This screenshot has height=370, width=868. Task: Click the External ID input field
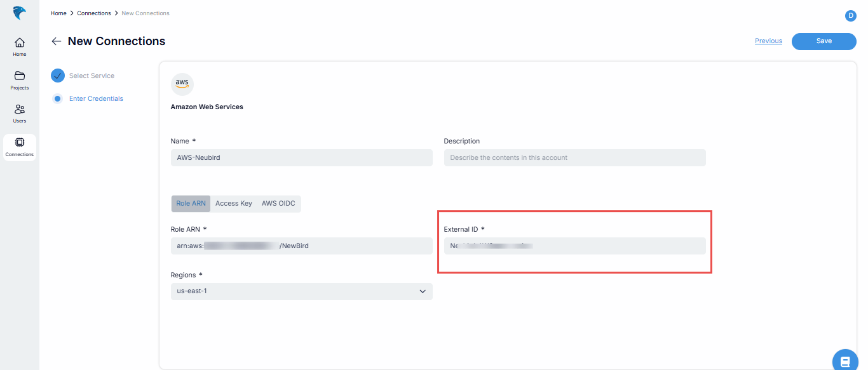click(x=574, y=246)
